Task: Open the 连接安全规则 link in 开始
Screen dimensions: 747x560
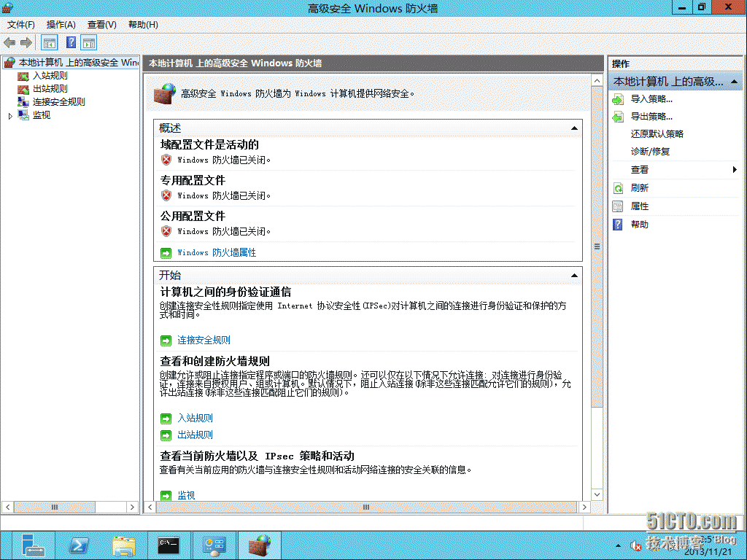Action: [x=204, y=340]
